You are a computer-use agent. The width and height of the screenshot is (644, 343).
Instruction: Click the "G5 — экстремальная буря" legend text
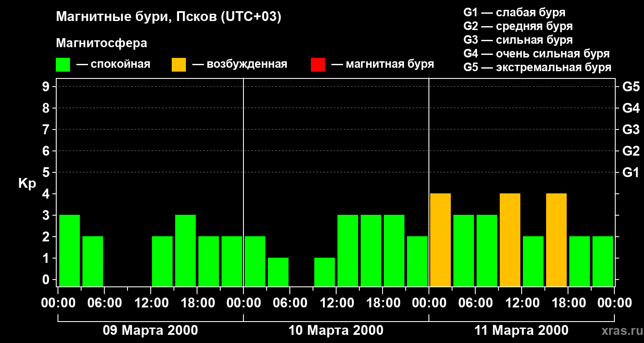(537, 67)
